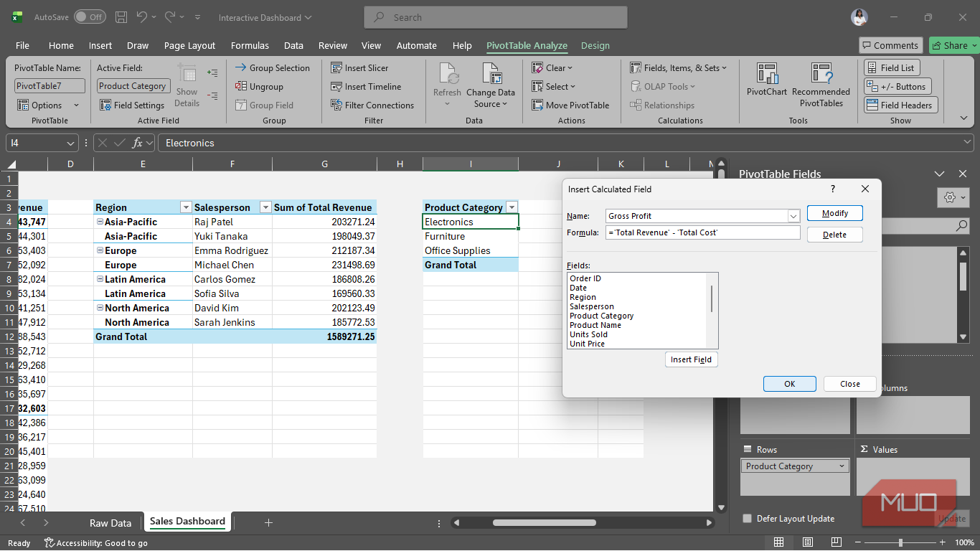Toggle Field Headers display
This screenshot has width=980, height=551.
point(900,105)
